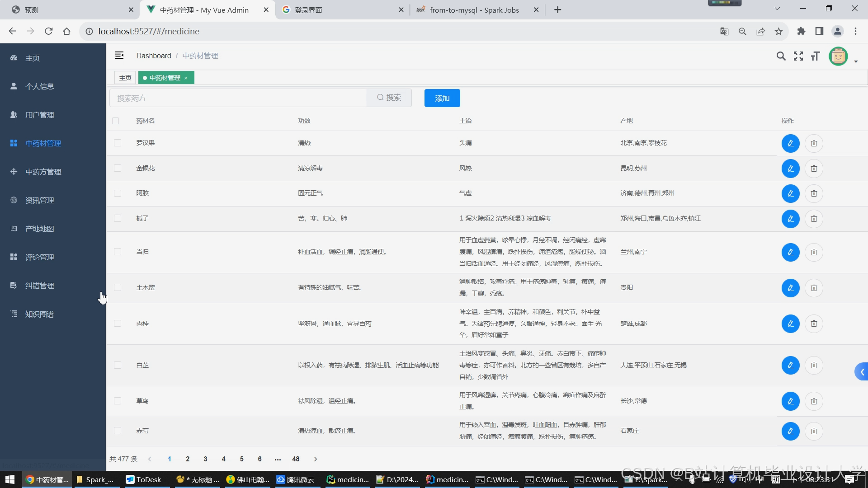Click the blue 添加 button
The image size is (868, 488).
[x=442, y=98]
